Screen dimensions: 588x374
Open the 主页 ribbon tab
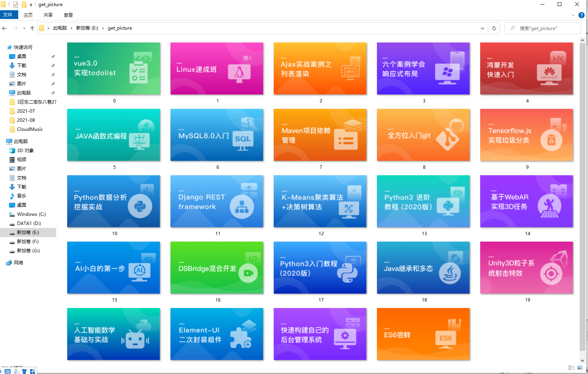(x=28, y=15)
